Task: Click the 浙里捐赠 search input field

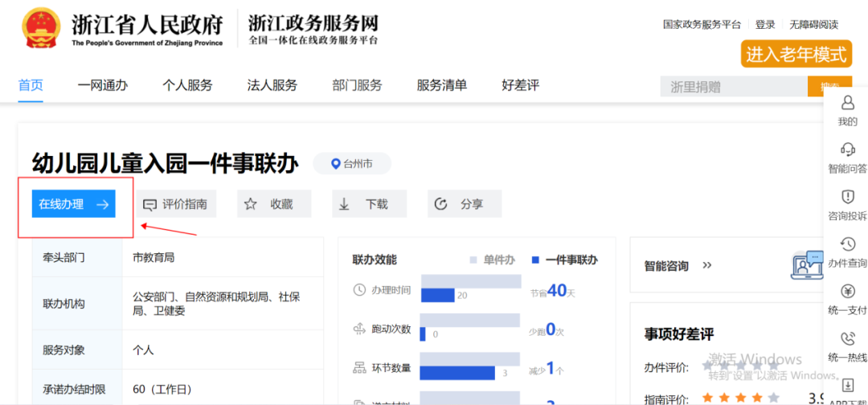Action: 733,87
